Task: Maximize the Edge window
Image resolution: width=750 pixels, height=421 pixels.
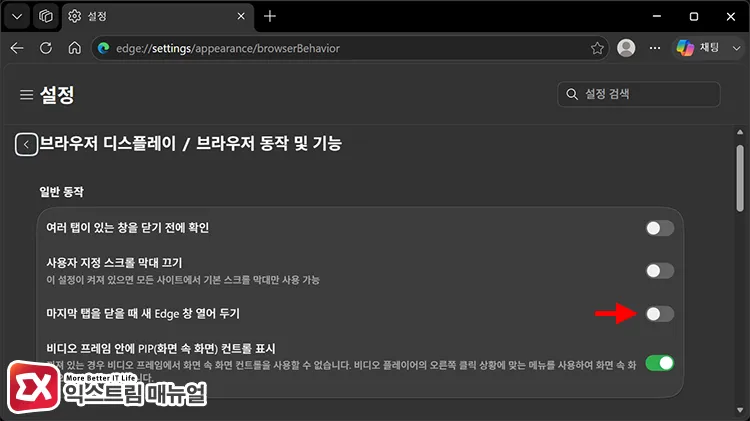Action: (694, 16)
